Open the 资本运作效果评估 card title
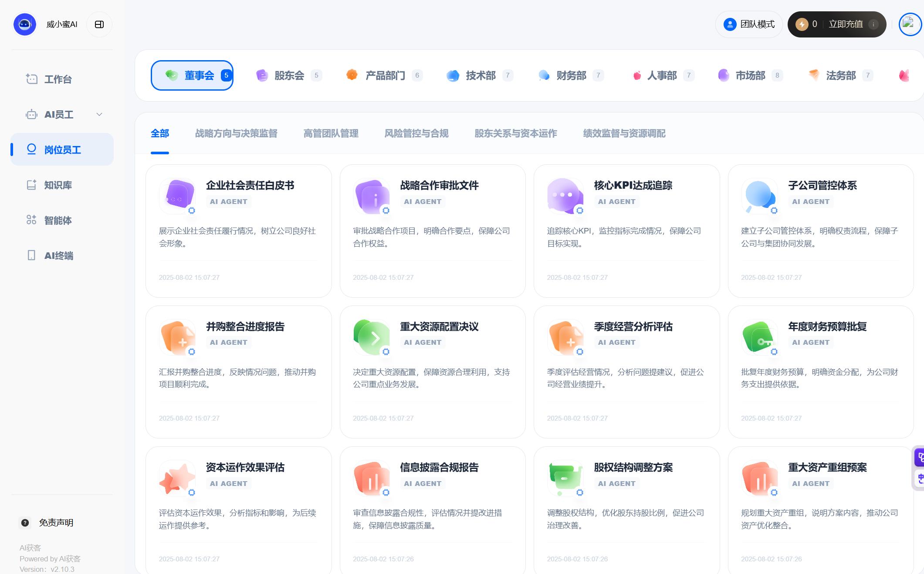The image size is (924, 574). 245,467
